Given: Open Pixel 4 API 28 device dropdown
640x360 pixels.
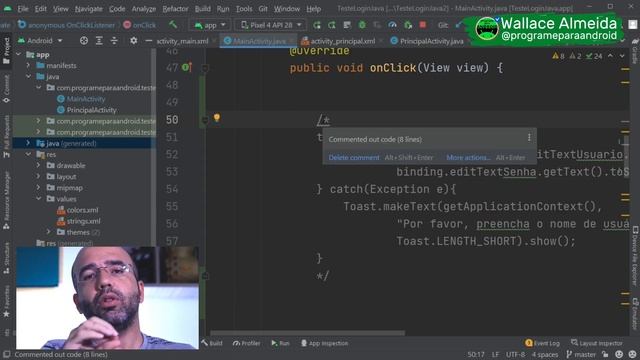Looking at the screenshot, I should coord(271,25).
